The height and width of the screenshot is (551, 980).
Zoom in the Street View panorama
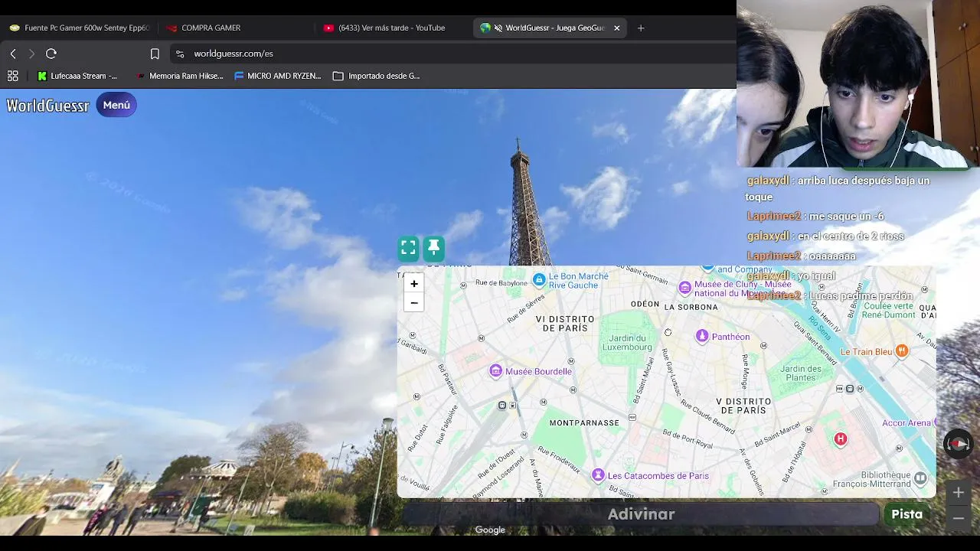pos(959,493)
